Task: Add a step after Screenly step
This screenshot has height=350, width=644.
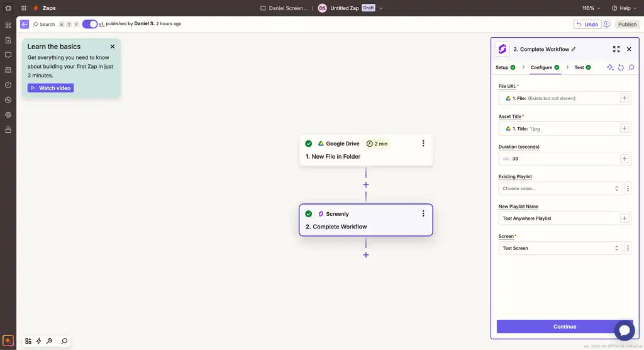Action: pyautogui.click(x=366, y=255)
